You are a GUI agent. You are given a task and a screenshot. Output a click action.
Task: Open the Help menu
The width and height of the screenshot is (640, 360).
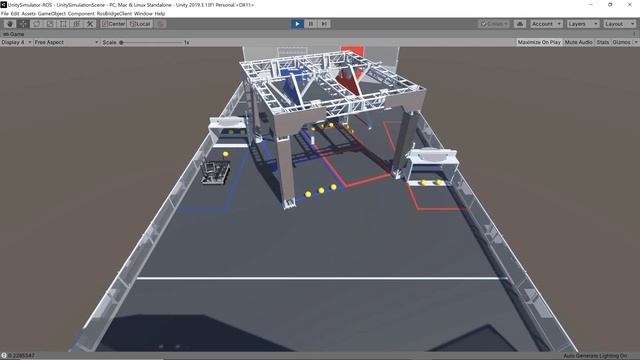click(160, 13)
